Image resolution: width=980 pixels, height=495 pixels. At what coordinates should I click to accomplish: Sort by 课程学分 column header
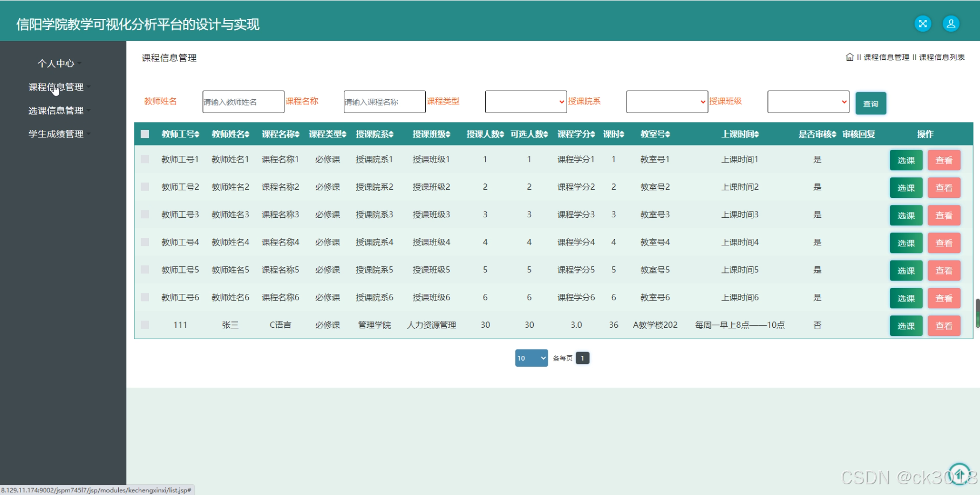click(x=576, y=134)
